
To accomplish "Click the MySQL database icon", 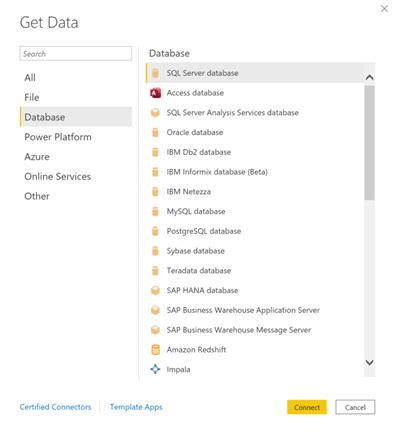I will click(x=155, y=211).
